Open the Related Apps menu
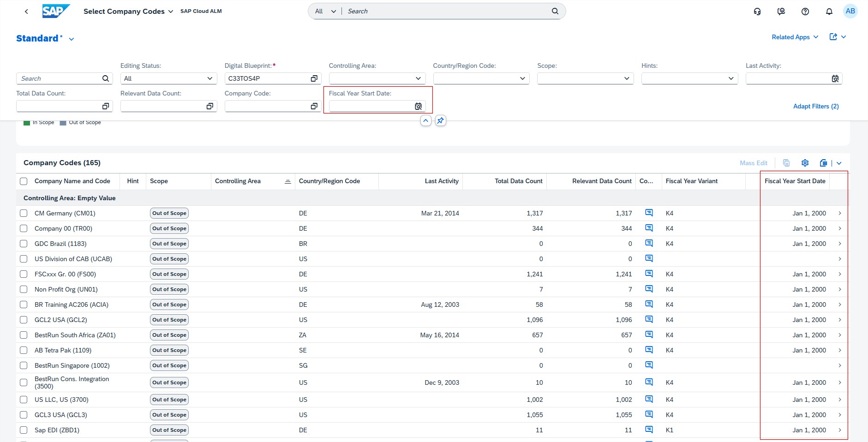The height and width of the screenshot is (442, 868). pos(795,37)
